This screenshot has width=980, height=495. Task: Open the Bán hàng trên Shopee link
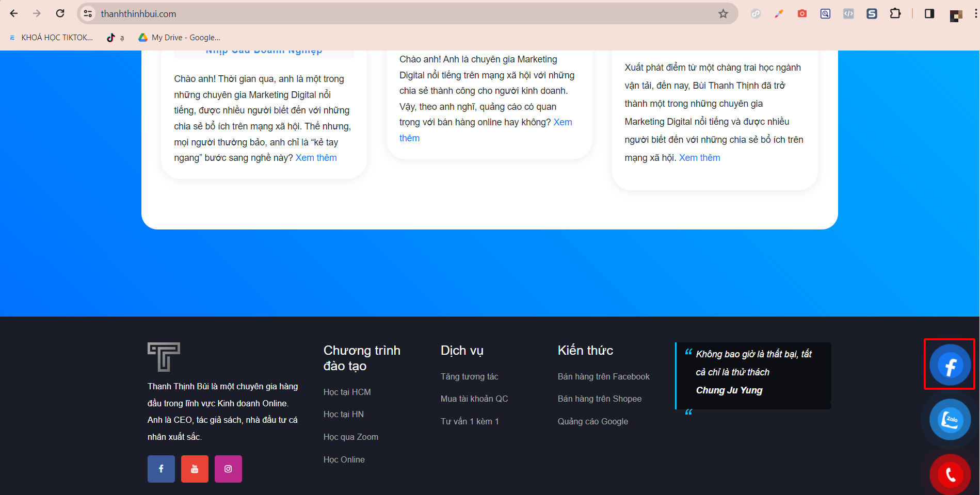click(600, 399)
